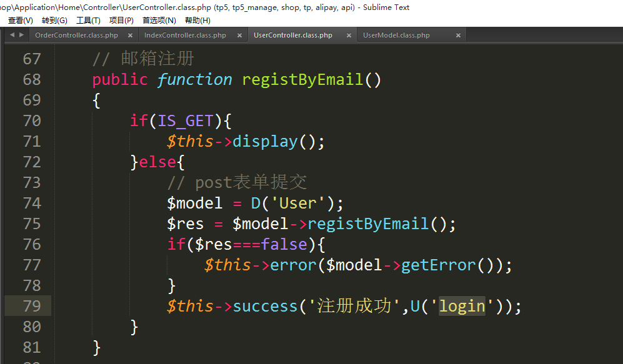Switch to the UserModel.class.php tab
623x364 pixels.
coord(396,36)
